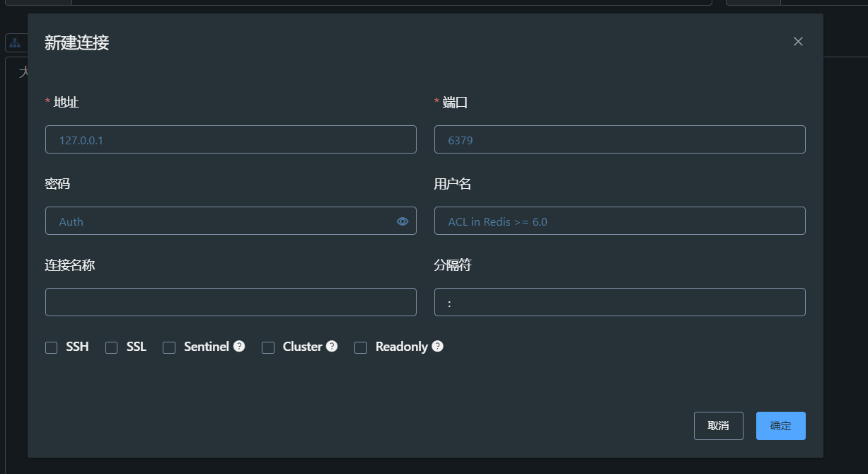Enable the SSL checkbox

[111, 347]
